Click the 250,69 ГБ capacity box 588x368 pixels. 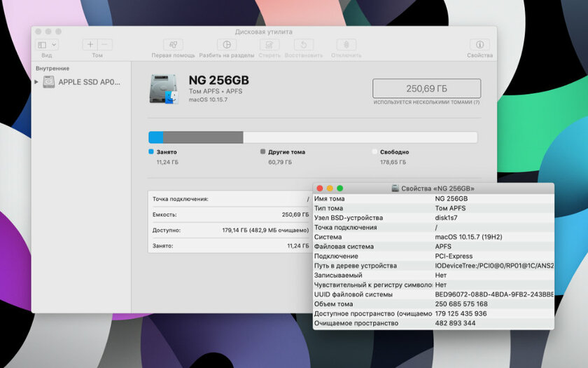coord(426,88)
